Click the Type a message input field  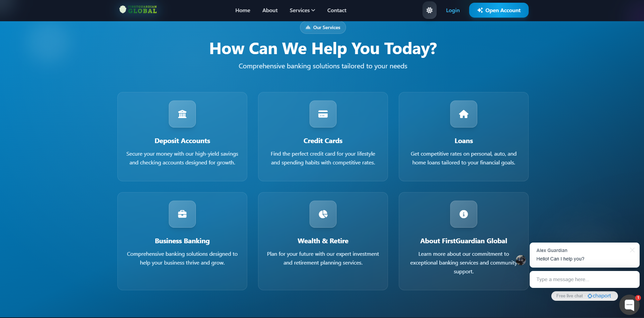point(584,279)
